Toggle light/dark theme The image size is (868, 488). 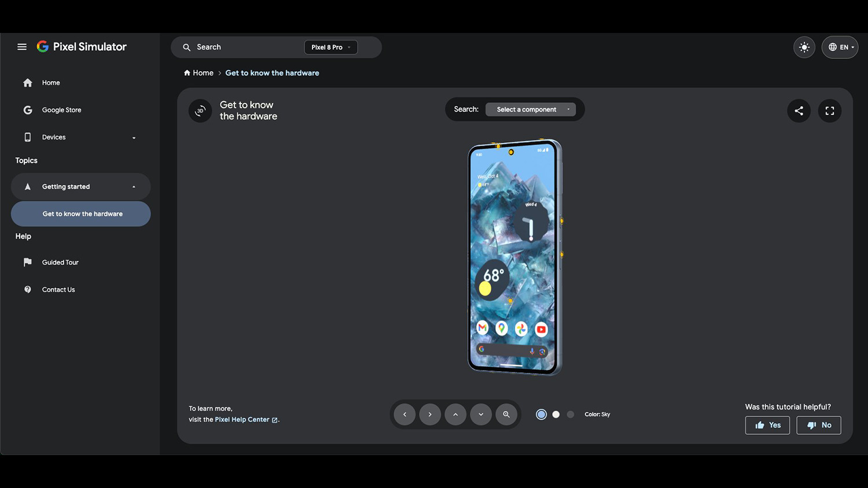click(804, 47)
